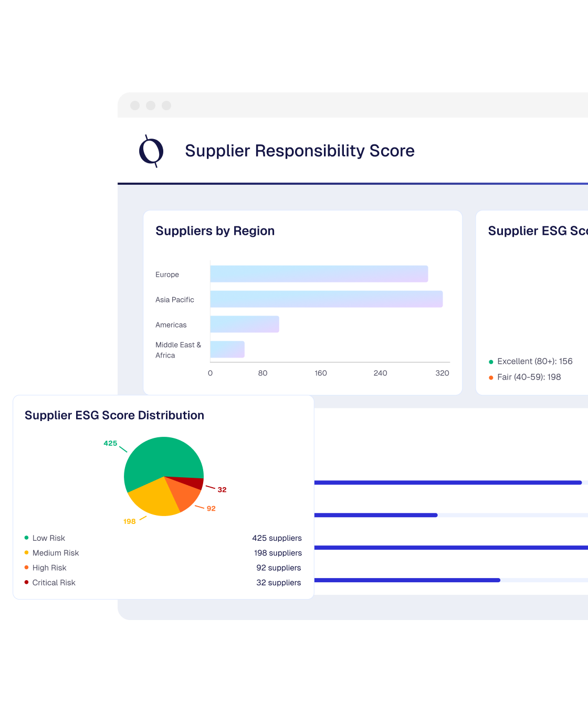Click the yellow Medium Risk legend dot

(x=26, y=552)
